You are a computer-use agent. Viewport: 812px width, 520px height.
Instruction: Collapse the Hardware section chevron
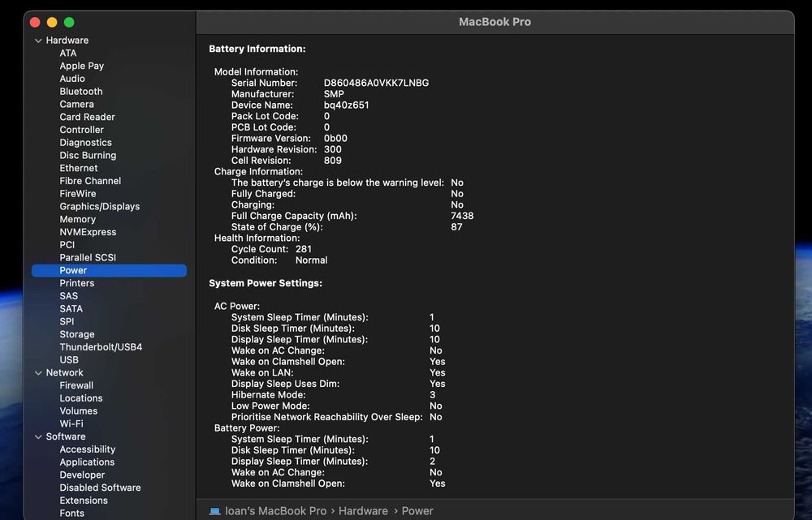[38, 41]
